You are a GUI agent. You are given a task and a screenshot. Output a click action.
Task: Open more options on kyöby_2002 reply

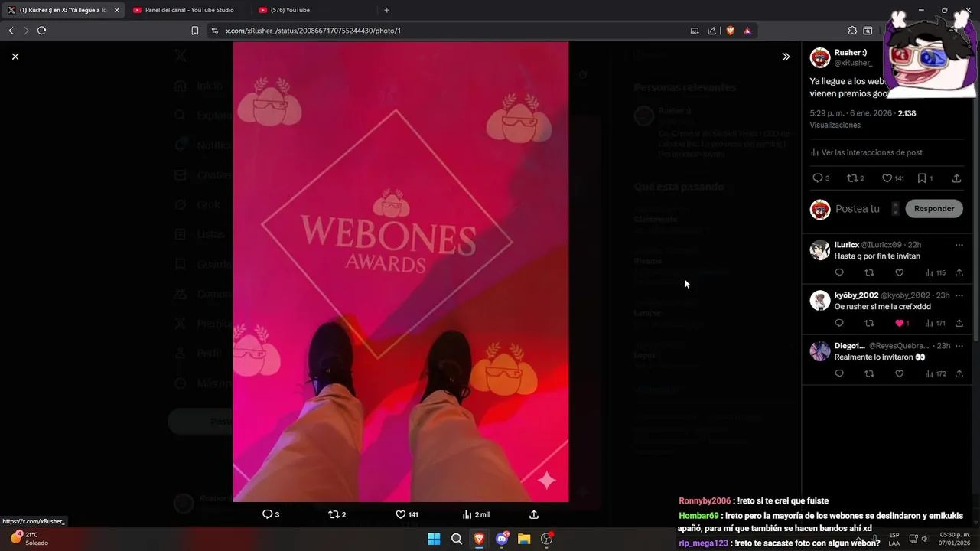pyautogui.click(x=959, y=295)
